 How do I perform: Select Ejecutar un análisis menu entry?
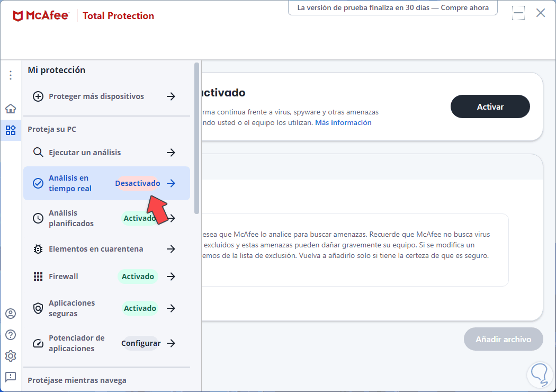coord(107,153)
